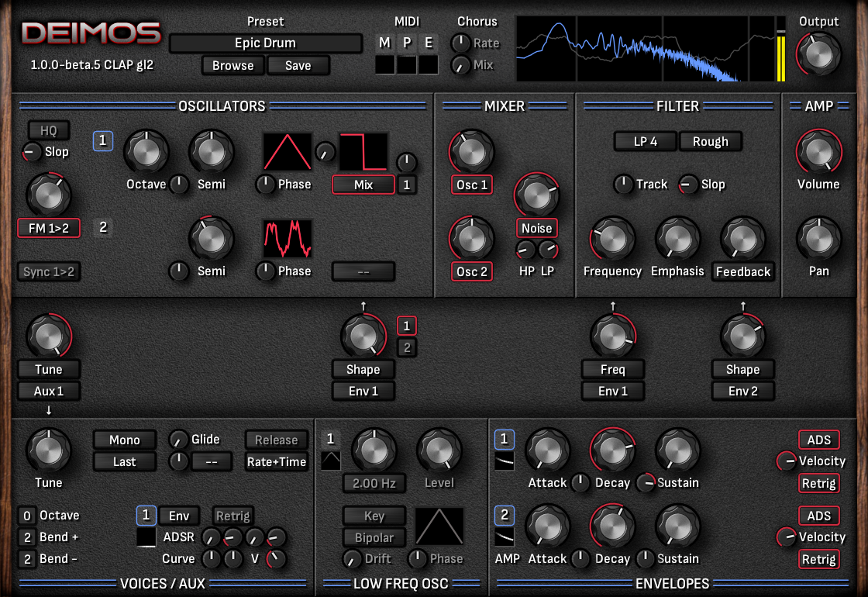Viewport: 868px width, 597px height.
Task: Click the LFO triangle shape display
Action: coord(439,526)
